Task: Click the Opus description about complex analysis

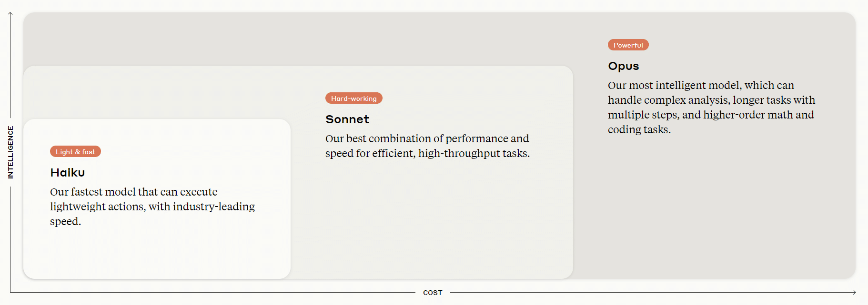Action: 711,108
